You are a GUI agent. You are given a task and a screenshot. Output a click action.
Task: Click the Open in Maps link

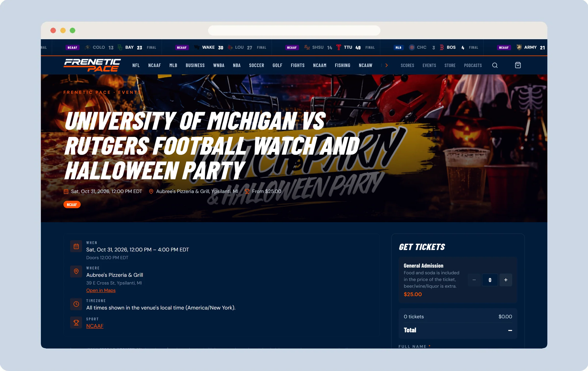click(101, 290)
